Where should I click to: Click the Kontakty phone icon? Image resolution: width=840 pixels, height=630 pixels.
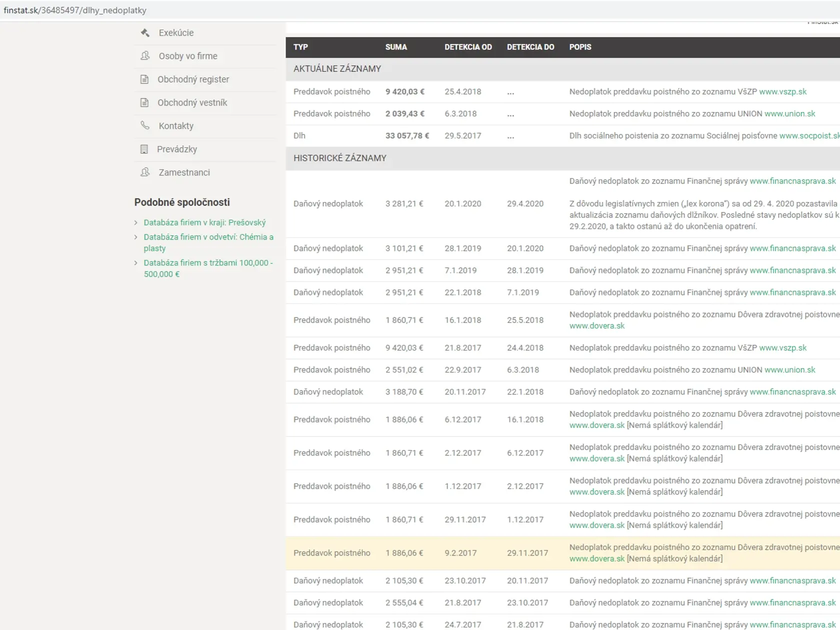coord(145,125)
